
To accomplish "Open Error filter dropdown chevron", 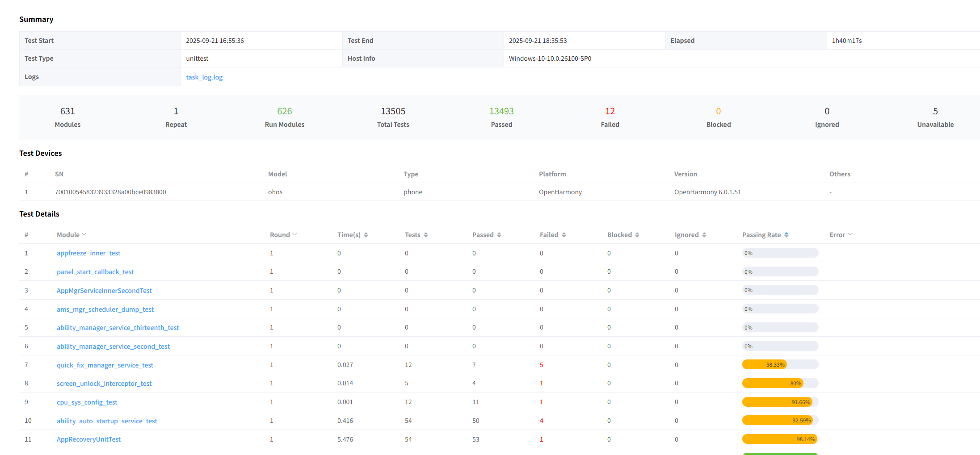I will pyautogui.click(x=850, y=234).
